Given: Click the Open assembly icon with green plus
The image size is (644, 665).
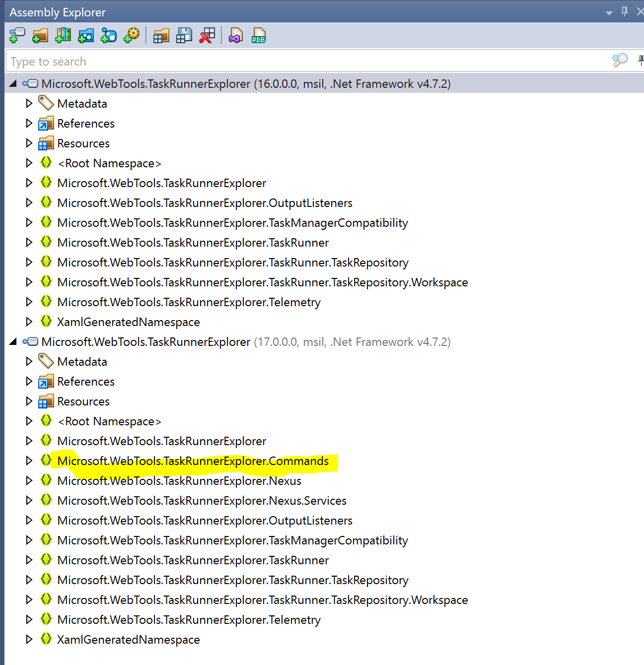Looking at the screenshot, I should [x=17, y=35].
